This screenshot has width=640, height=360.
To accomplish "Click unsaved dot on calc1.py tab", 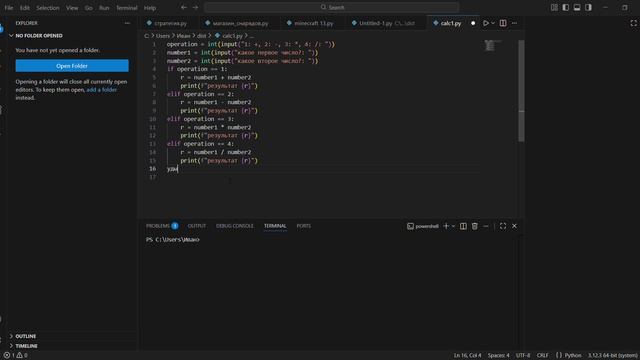I will point(473,23).
